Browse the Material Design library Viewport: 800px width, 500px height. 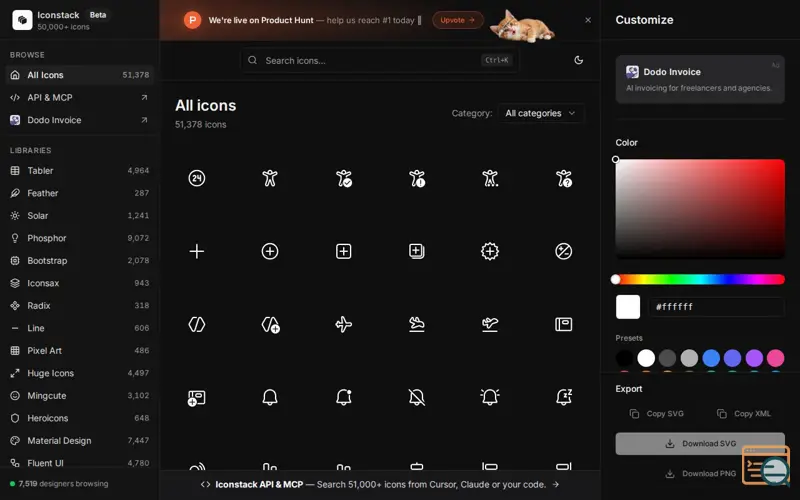click(x=80, y=440)
